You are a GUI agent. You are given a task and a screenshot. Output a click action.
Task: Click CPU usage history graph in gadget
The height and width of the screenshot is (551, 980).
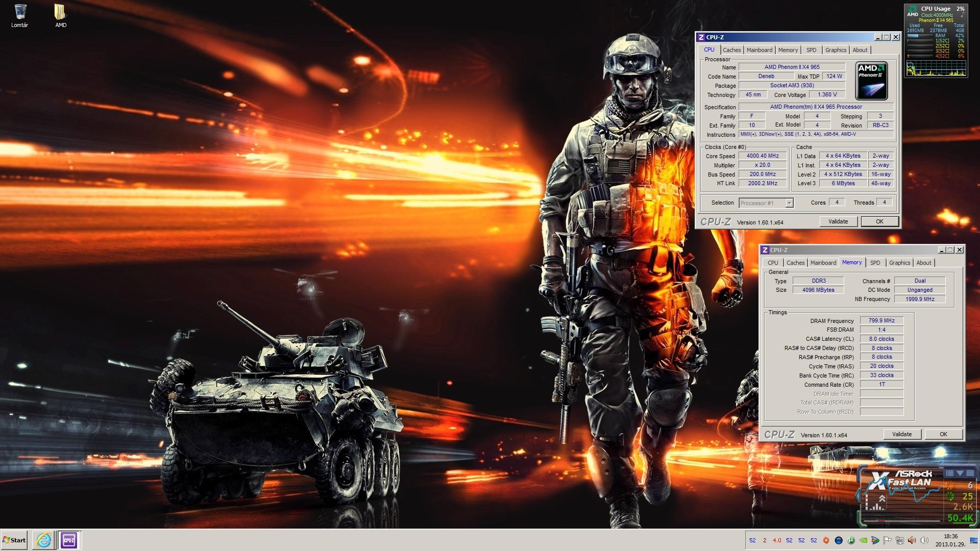point(936,68)
